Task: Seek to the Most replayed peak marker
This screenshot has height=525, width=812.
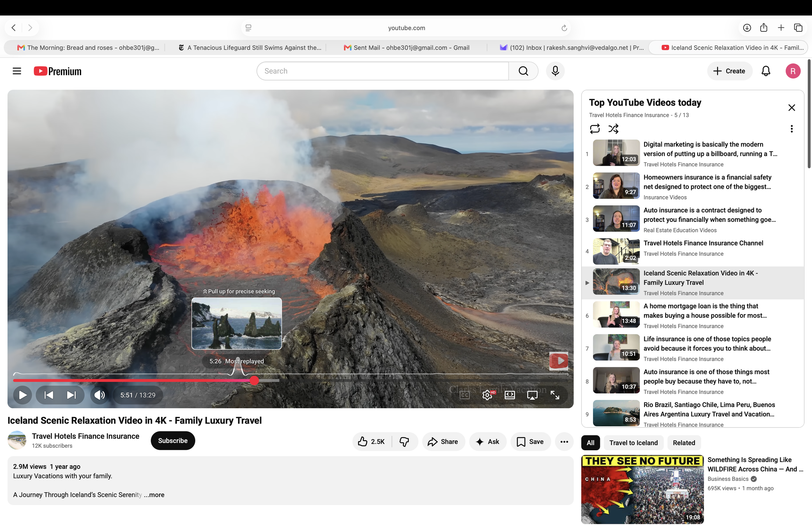Action: (x=238, y=367)
